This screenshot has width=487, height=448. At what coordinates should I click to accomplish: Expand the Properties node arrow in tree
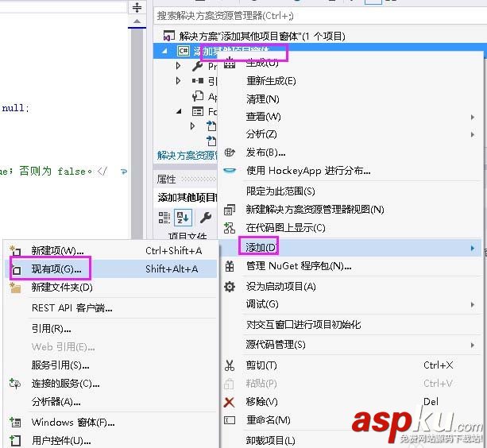pos(178,66)
